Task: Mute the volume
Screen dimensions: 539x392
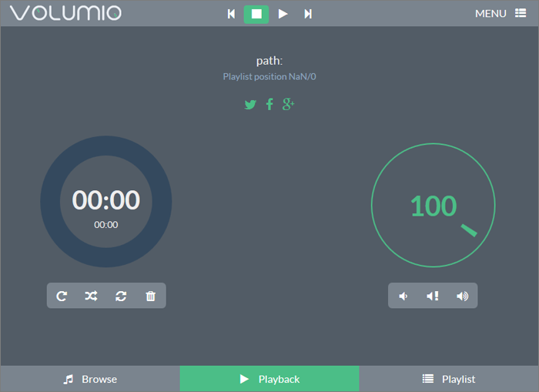Action: click(x=433, y=296)
